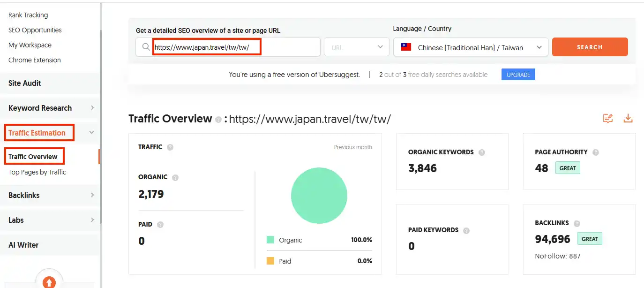This screenshot has width=644, height=288.
Task: Click help icon beside Page Authority
Action: tap(595, 152)
